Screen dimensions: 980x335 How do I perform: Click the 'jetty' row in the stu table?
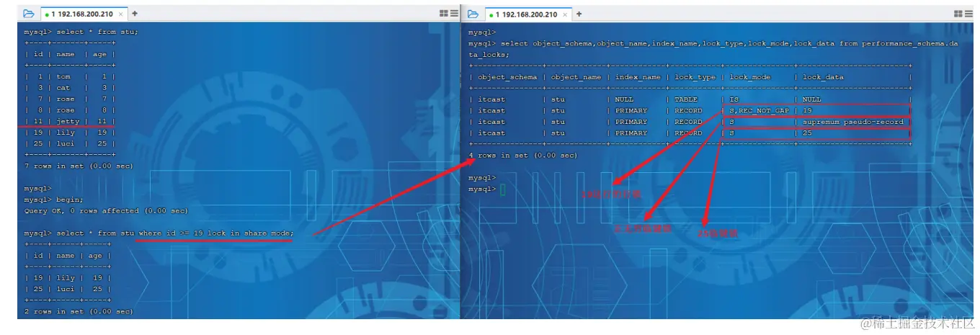(x=70, y=121)
